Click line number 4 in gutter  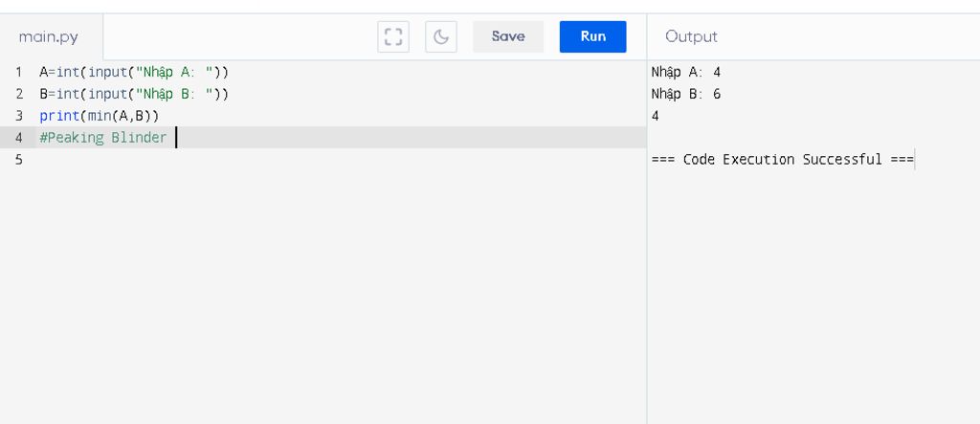(19, 138)
